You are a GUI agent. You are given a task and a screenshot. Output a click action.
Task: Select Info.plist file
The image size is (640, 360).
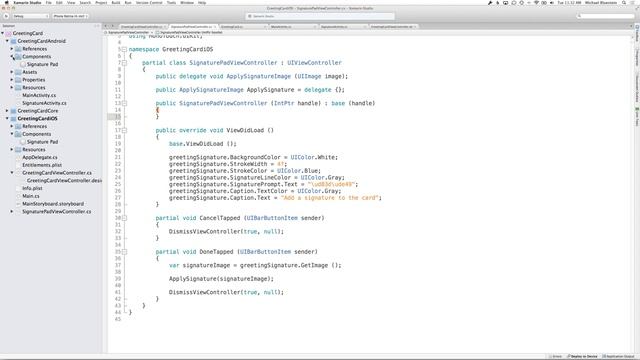(32, 188)
